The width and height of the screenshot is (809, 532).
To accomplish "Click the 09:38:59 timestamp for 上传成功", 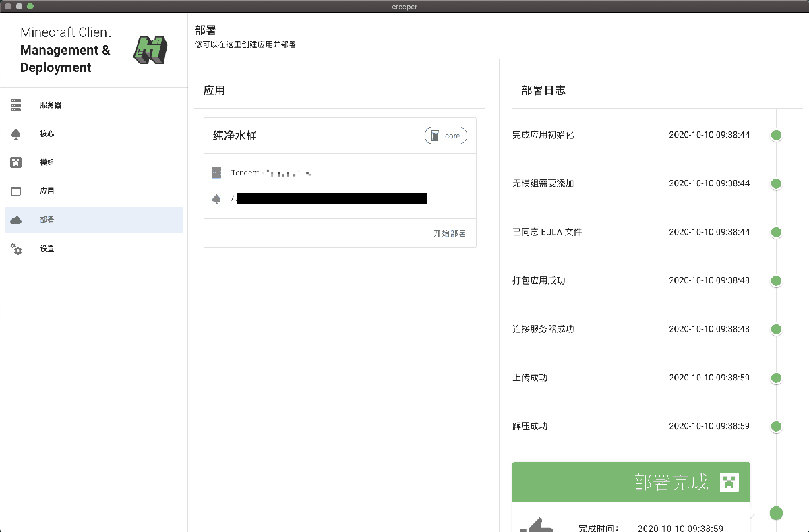I will (709, 378).
